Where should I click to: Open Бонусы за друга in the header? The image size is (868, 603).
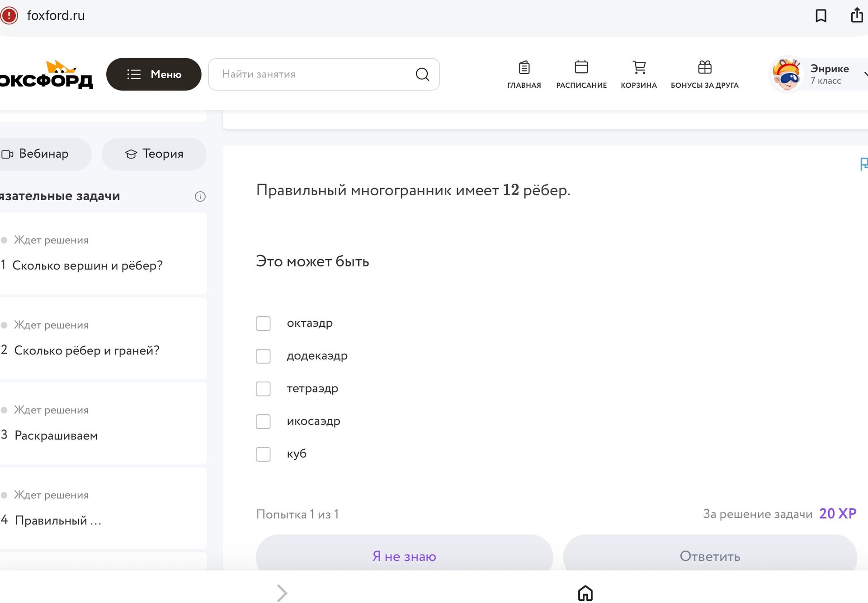704,75
